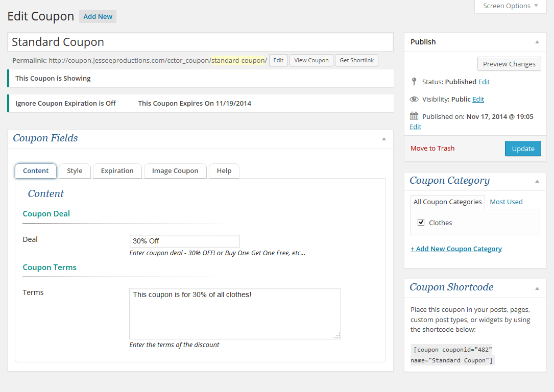Open the Image Coupon tab
This screenshot has height=392, width=554.
(x=175, y=171)
